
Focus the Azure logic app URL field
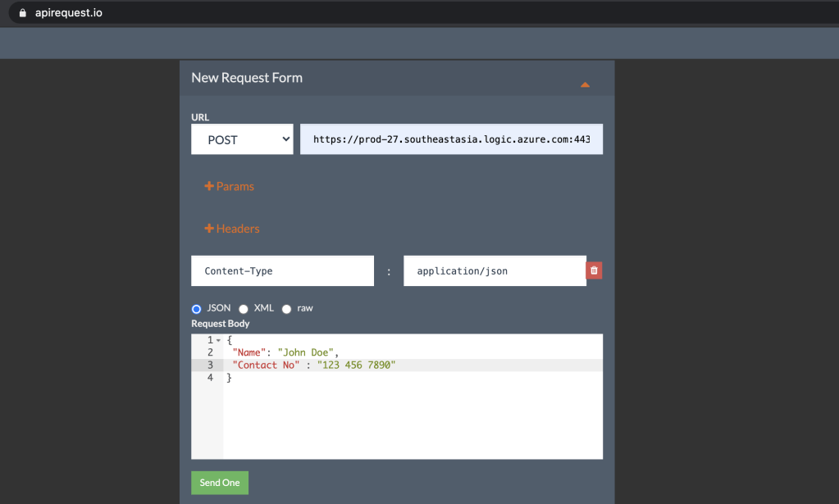coord(451,139)
